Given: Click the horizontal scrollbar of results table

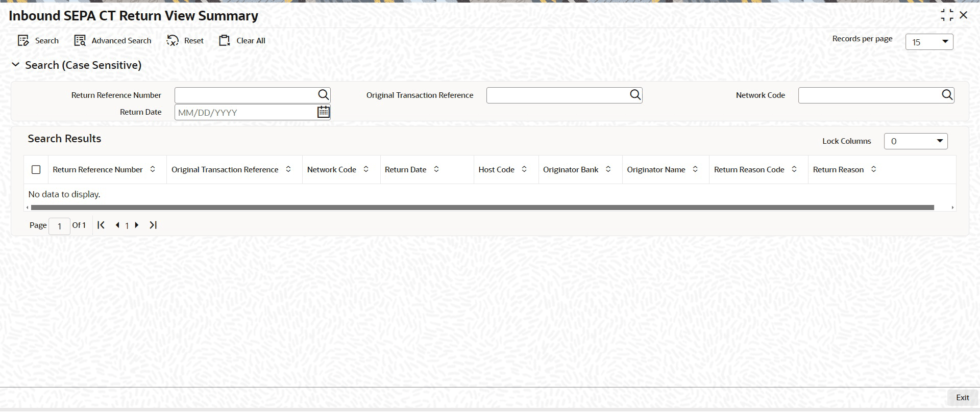Looking at the screenshot, I should (x=482, y=207).
